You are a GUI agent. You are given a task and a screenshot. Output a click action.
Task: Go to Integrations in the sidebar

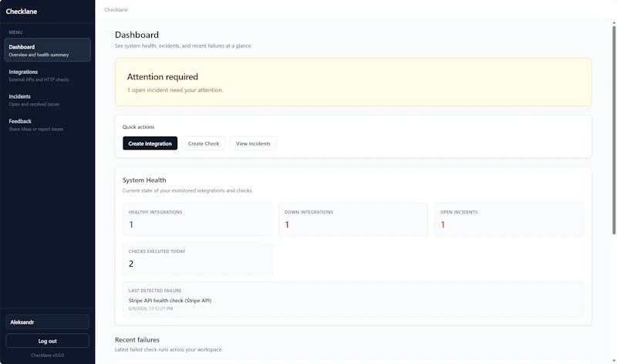pos(47,75)
